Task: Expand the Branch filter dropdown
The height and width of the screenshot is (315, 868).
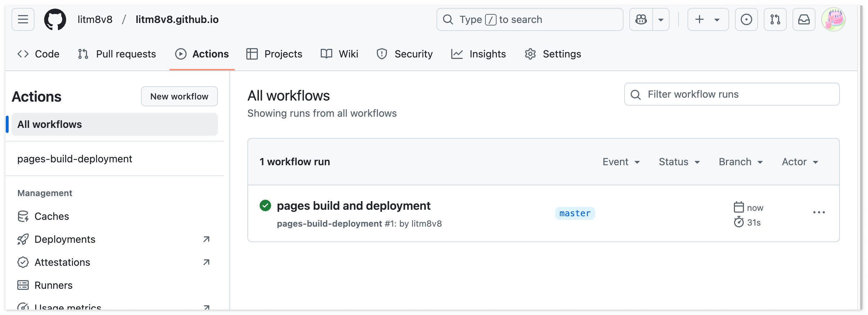Action: [741, 162]
